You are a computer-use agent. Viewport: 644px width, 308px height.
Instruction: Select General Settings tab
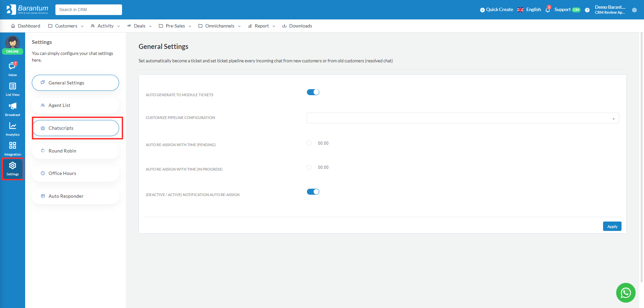click(75, 83)
